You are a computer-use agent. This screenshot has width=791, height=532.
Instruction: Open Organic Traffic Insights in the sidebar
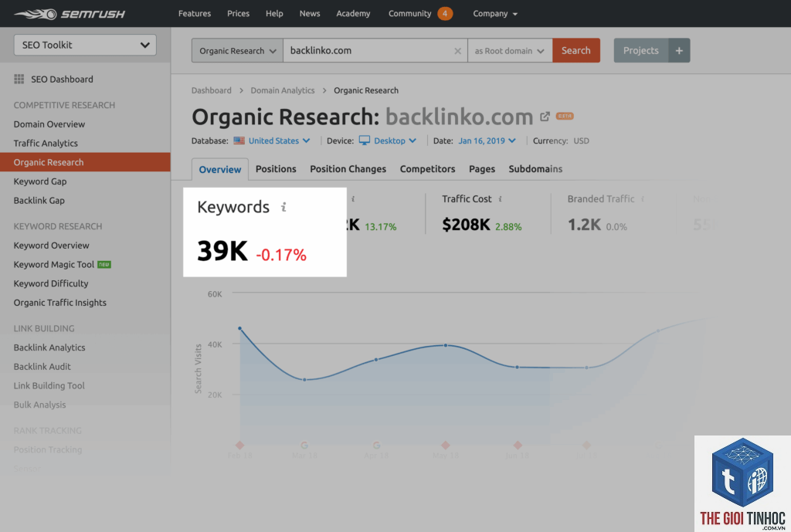tap(60, 303)
